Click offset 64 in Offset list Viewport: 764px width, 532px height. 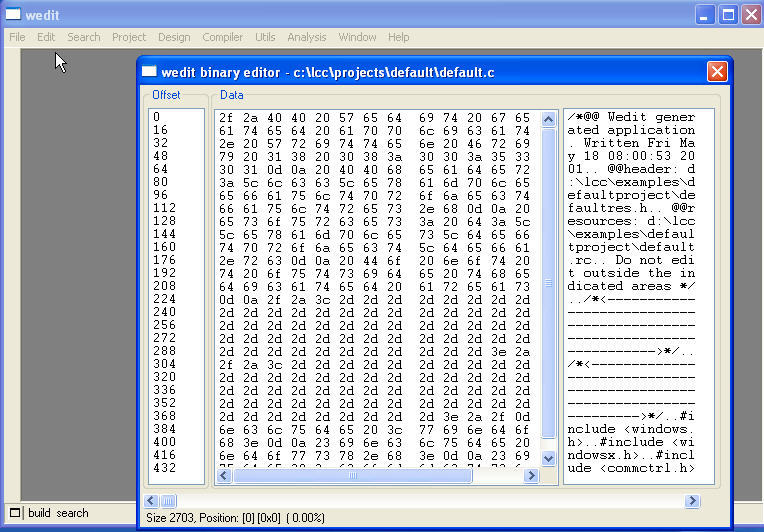160,169
